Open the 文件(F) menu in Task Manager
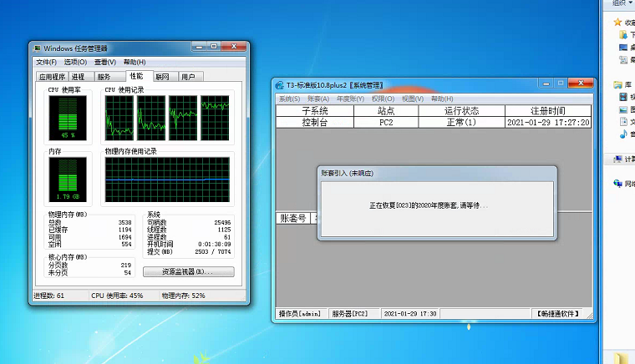This screenshot has width=635, height=364. coord(46,62)
